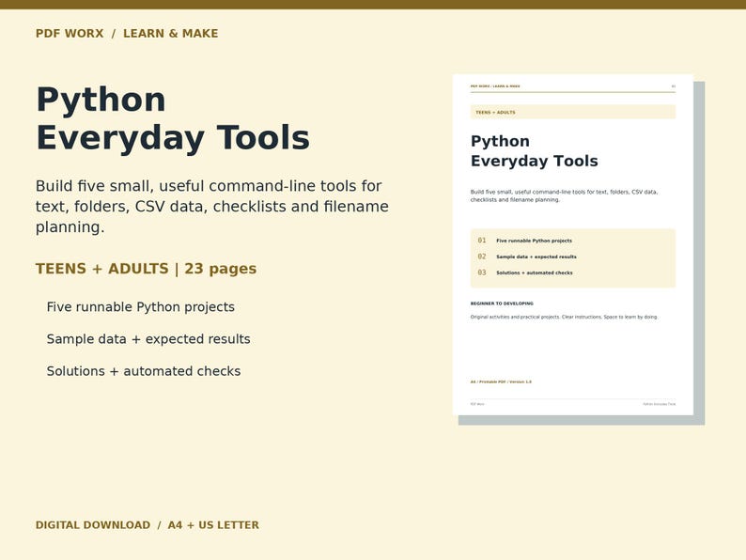Screen dimensions: 746x560
Task: Click "DIGITAL DOWNLOAD / A4 + US LETTER" footer
Action: point(147,525)
